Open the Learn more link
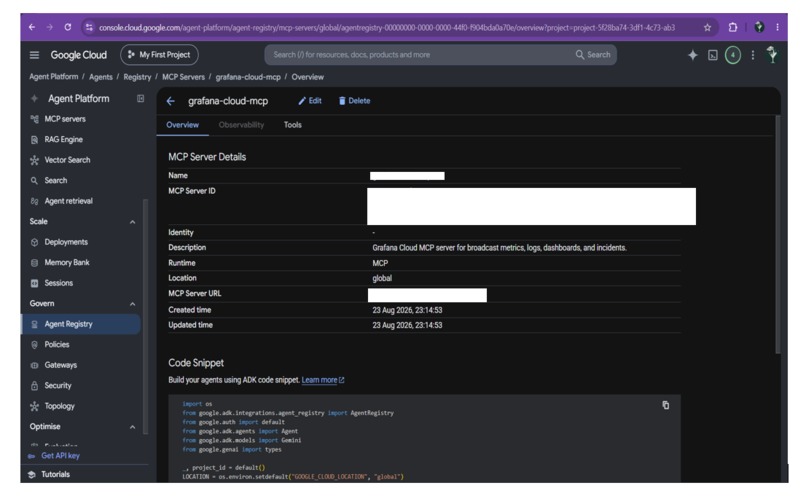Viewport: 806px width, 504px height. coord(323,380)
